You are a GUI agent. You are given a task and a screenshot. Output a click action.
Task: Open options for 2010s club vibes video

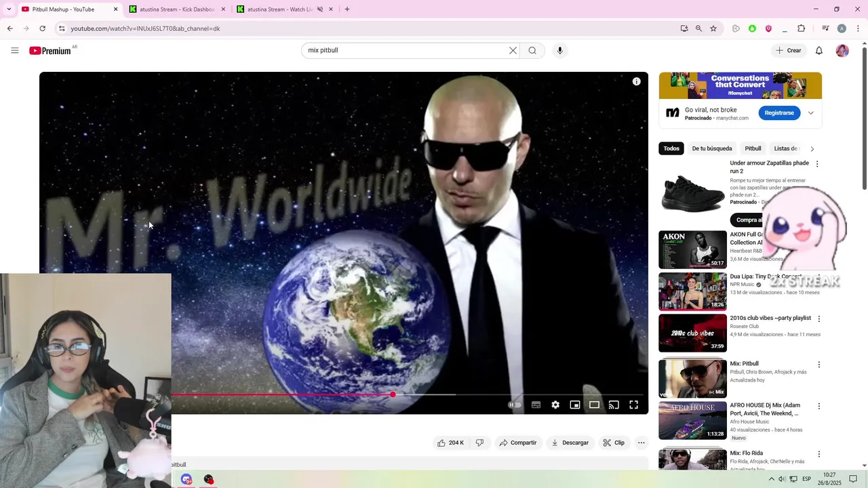(818, 319)
